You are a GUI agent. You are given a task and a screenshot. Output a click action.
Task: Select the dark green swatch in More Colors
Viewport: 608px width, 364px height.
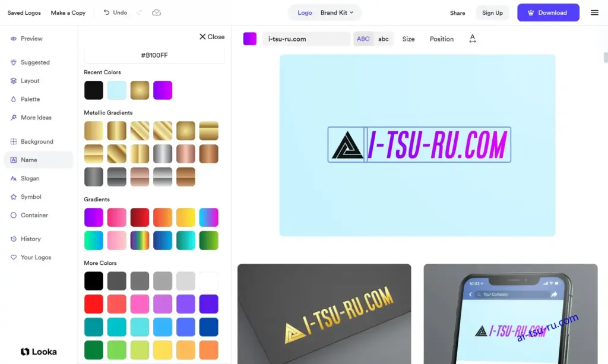click(x=94, y=350)
